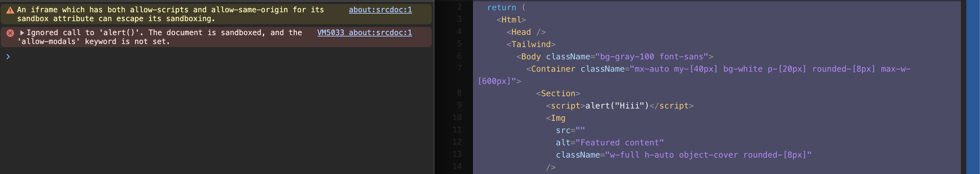The width and height of the screenshot is (980, 174).
Task: Click line number 14 in the gutter
Action: pos(457,166)
